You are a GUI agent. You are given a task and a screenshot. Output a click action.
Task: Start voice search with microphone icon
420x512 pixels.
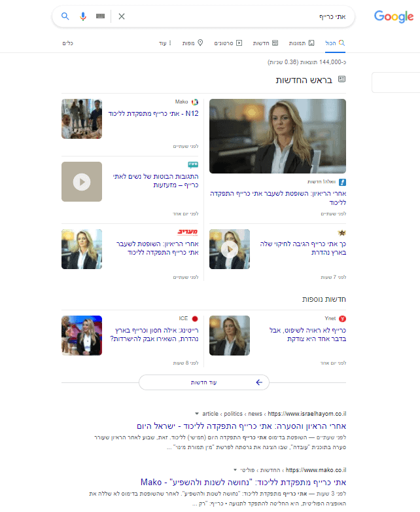(83, 16)
